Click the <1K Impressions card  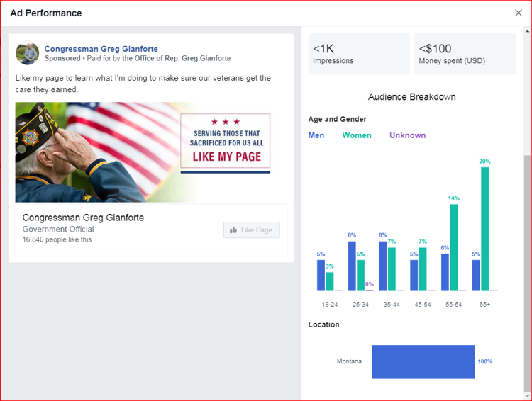point(359,54)
